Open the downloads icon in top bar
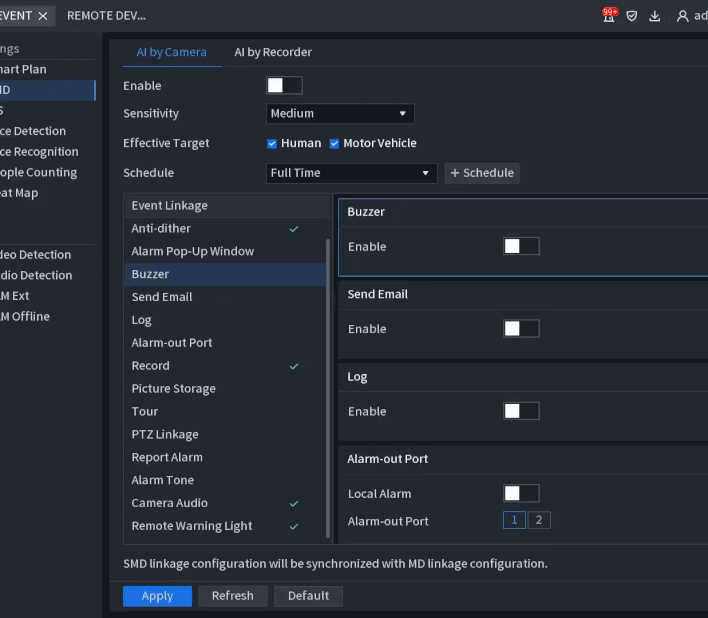 point(655,16)
